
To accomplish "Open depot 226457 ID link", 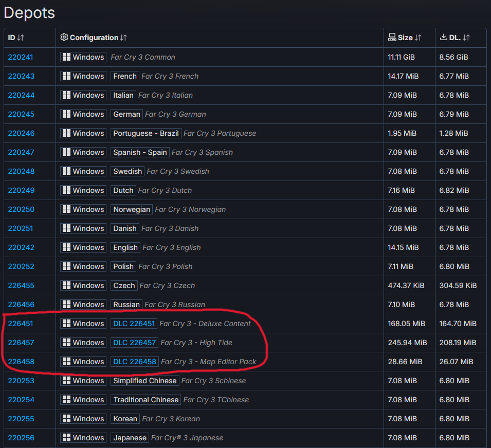I will coord(21,343).
